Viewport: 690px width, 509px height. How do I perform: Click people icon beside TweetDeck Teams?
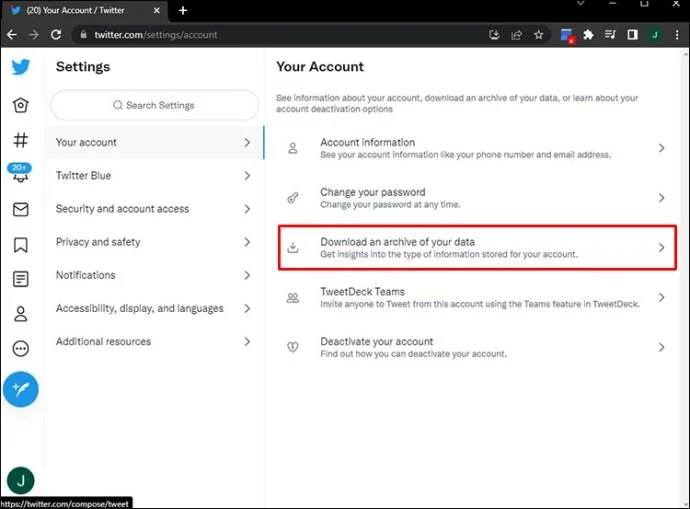tap(293, 298)
